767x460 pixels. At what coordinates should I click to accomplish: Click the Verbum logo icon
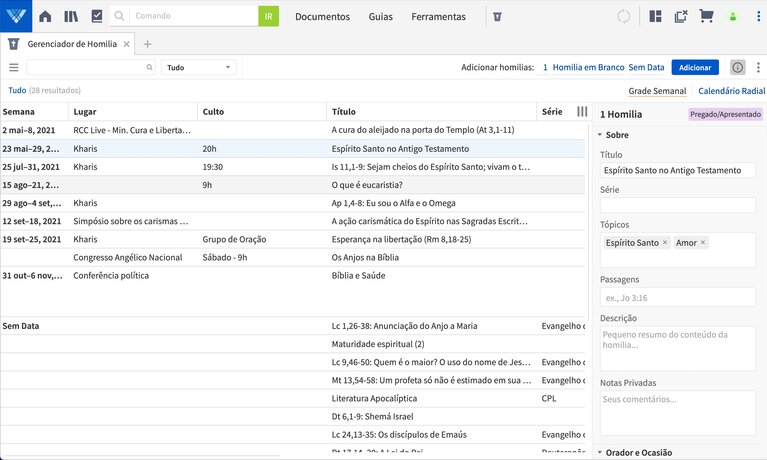point(16,16)
